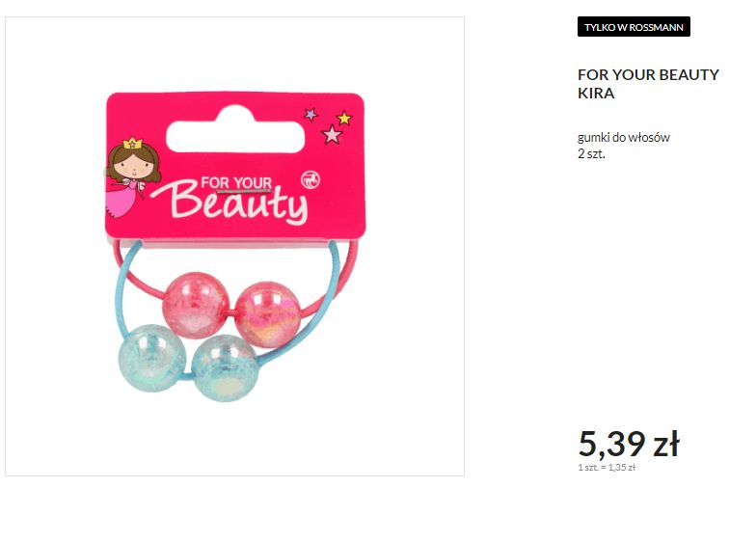Click the yellow star on the package
Viewport: 756px width, 542px height.
[x=344, y=118]
